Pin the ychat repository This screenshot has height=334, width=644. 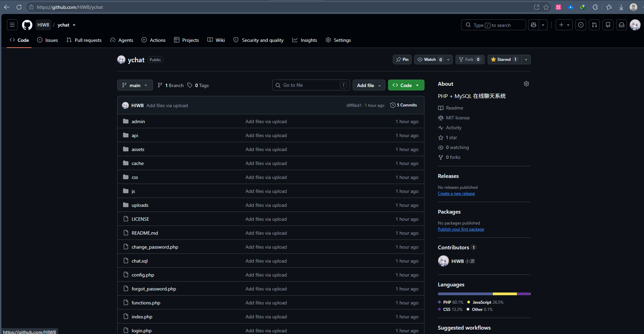tap(402, 60)
